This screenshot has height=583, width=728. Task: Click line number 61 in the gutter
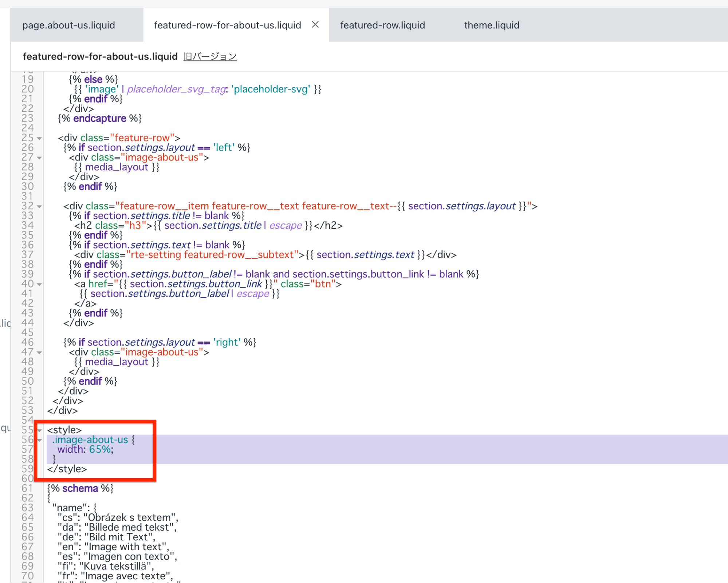(27, 488)
